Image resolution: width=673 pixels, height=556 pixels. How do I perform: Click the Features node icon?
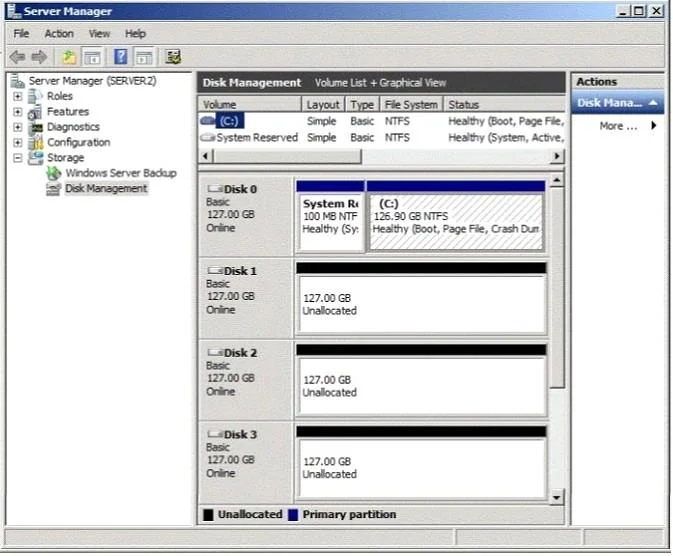coord(35,112)
